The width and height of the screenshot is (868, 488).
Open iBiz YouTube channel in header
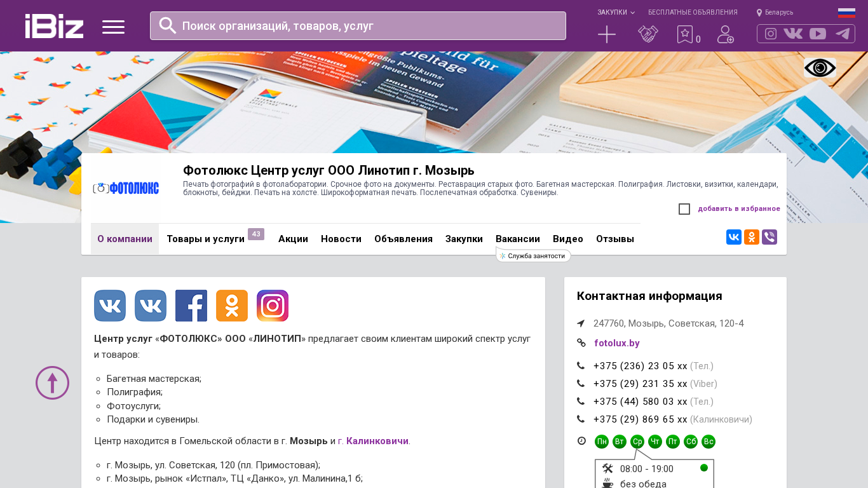818,34
